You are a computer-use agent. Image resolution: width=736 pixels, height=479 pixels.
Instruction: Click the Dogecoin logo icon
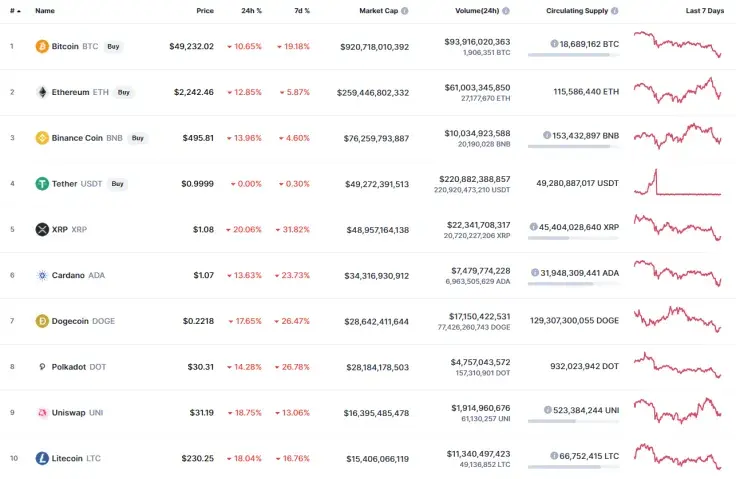coord(42,321)
